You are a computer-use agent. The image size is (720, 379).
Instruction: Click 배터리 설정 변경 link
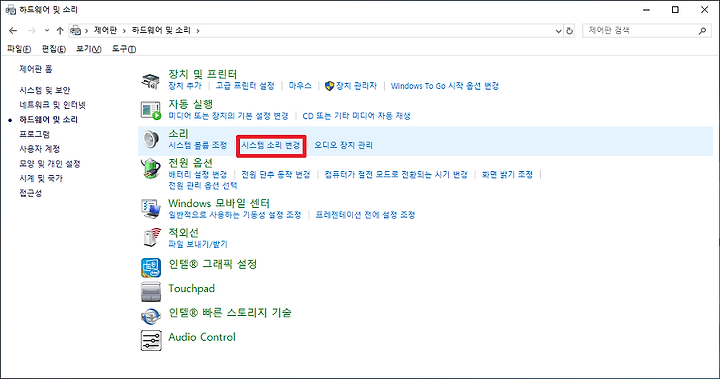197,175
